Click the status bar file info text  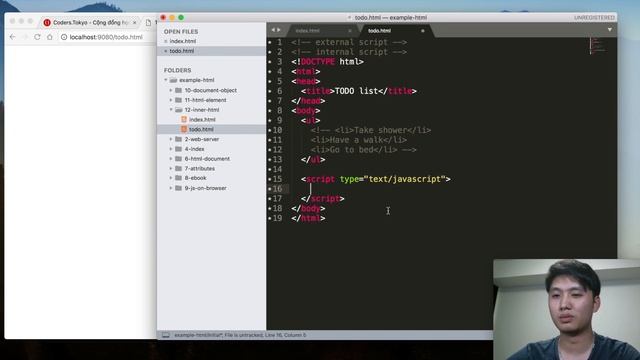[x=240, y=335]
